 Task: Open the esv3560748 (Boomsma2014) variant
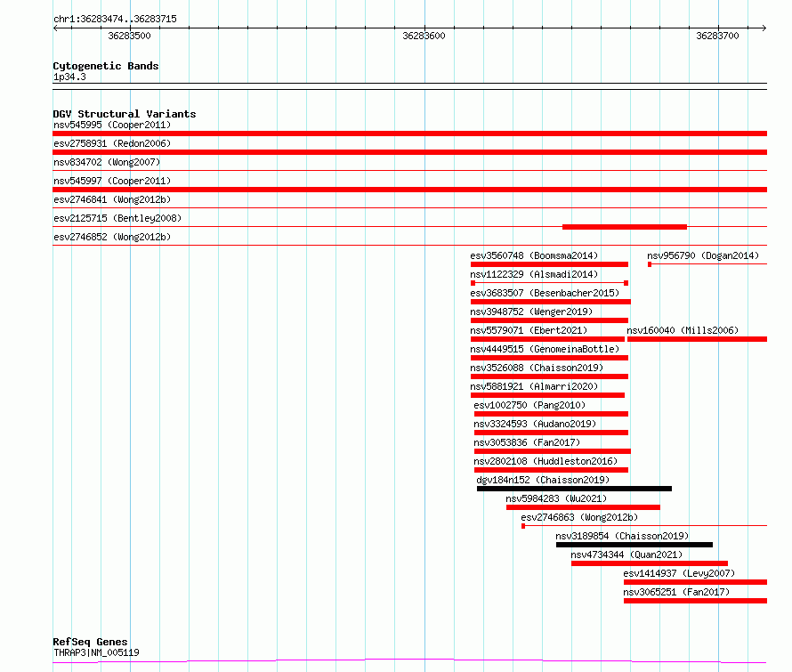tap(534, 255)
